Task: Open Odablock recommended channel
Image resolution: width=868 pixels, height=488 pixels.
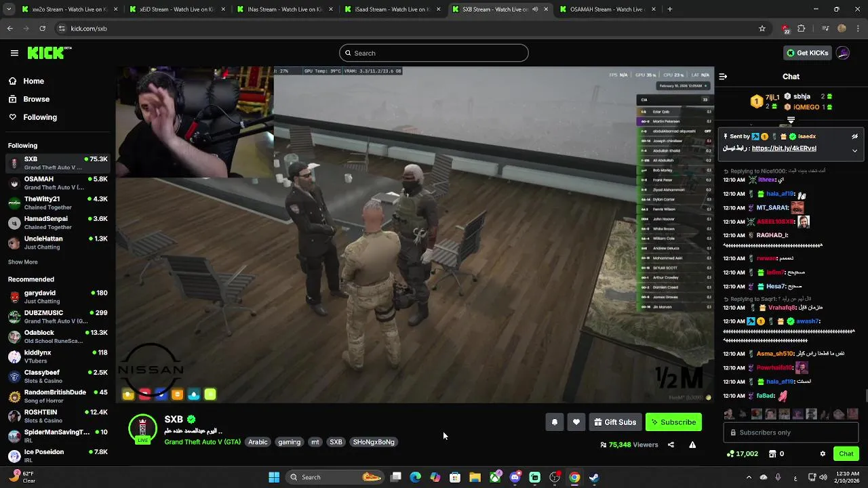Action: click(58, 336)
